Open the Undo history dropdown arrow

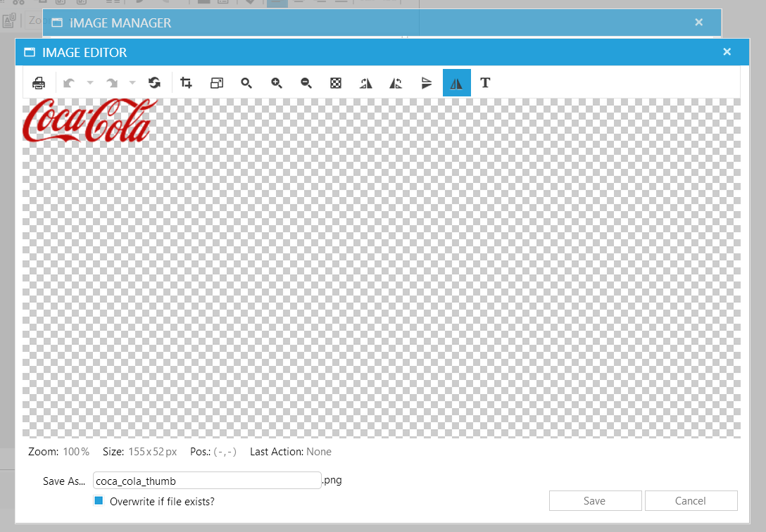coord(90,83)
